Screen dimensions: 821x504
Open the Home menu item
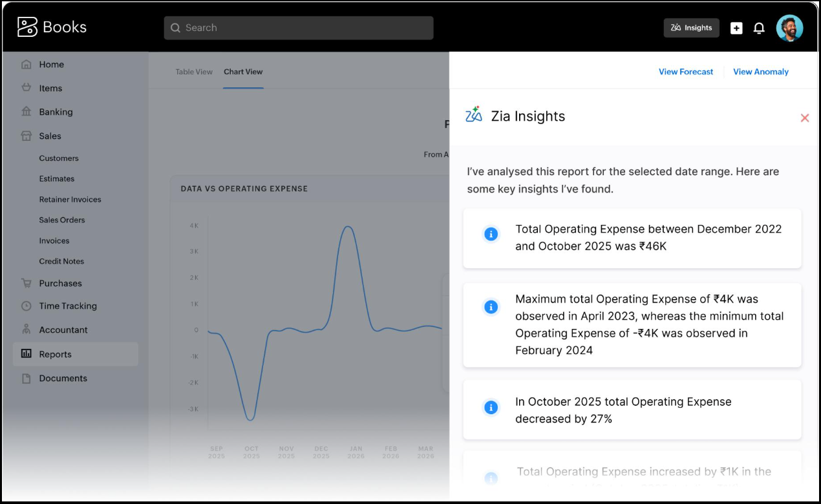pos(51,65)
